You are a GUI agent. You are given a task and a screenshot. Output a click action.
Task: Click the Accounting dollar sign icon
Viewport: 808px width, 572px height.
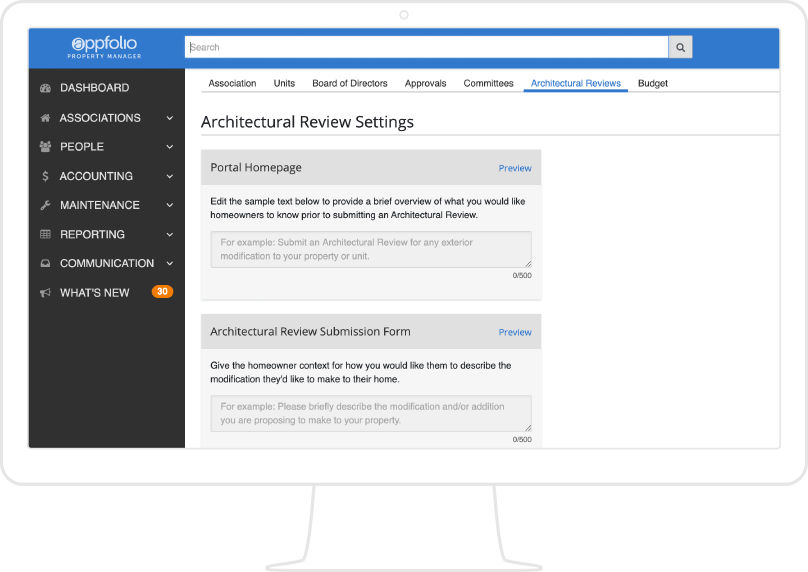click(x=45, y=176)
